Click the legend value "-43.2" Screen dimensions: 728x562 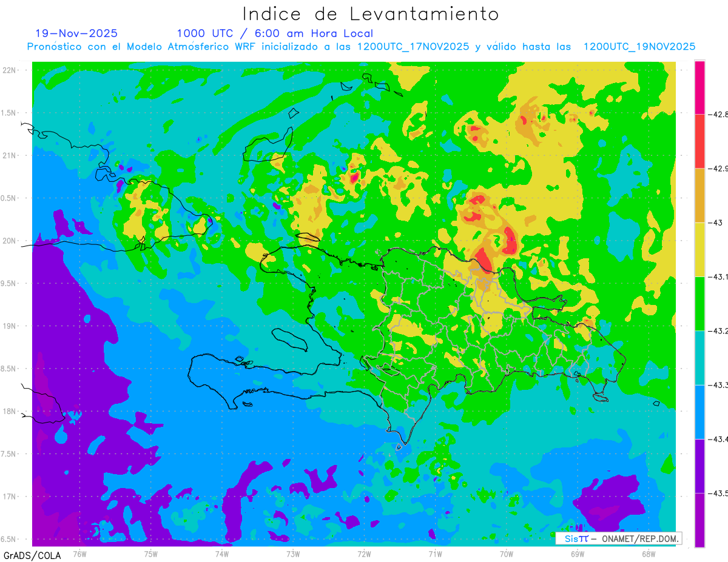coord(717,330)
